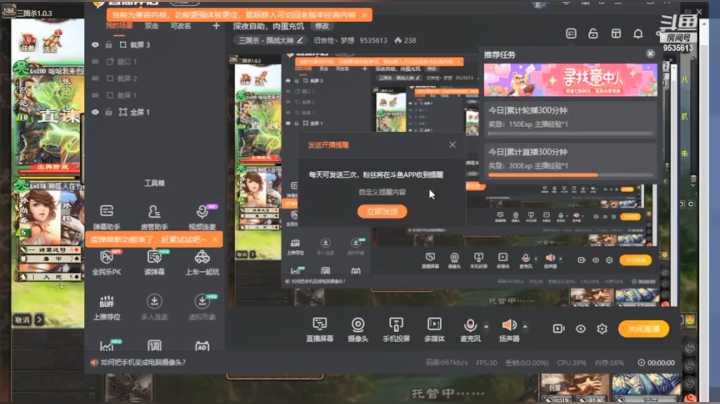Toggle lock on 全屏 1 source
Image resolution: width=720 pixels, height=404 pixels.
tap(109, 112)
